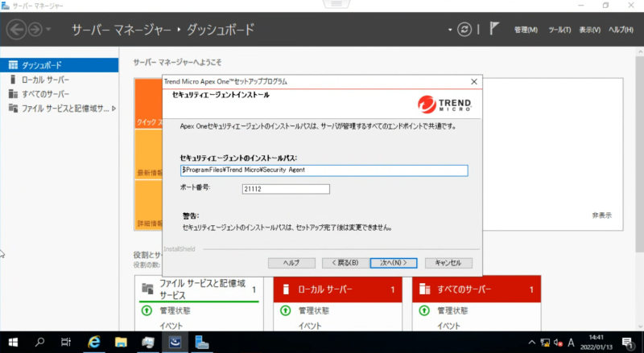The image size is (644, 353).
Task: Open the ヘルプ(H) menu
Action: pyautogui.click(x=621, y=30)
